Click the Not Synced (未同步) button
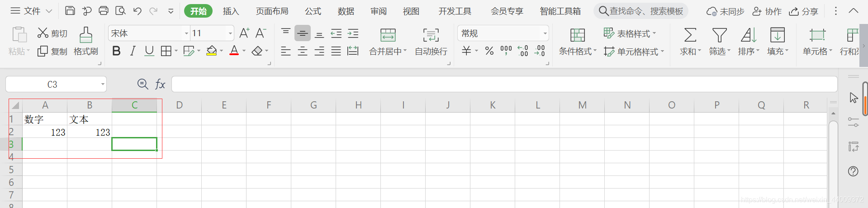The image size is (868, 208). coord(725,11)
